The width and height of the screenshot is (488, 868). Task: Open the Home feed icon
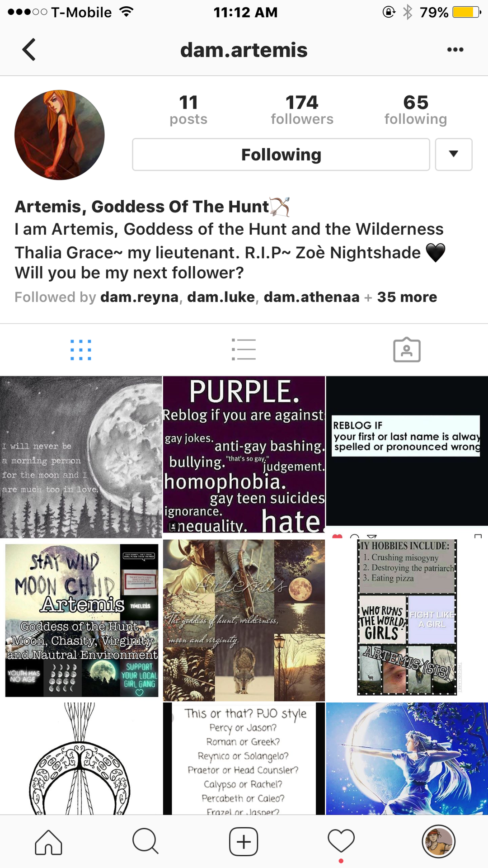[x=48, y=842]
